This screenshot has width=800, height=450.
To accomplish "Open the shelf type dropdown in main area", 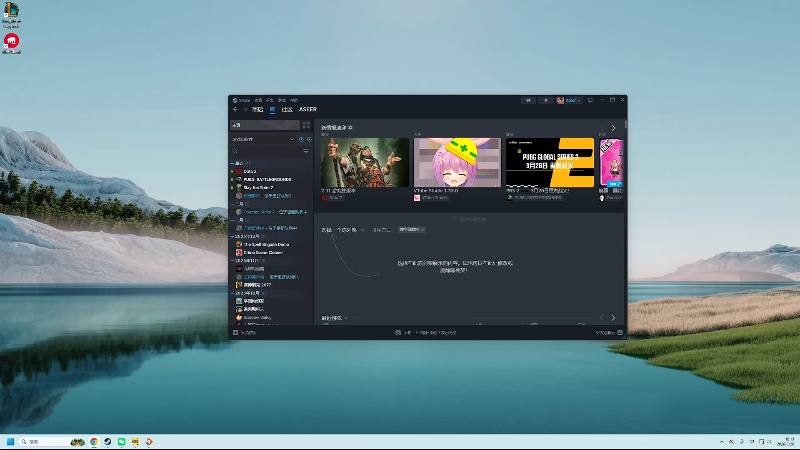I will 351,230.
